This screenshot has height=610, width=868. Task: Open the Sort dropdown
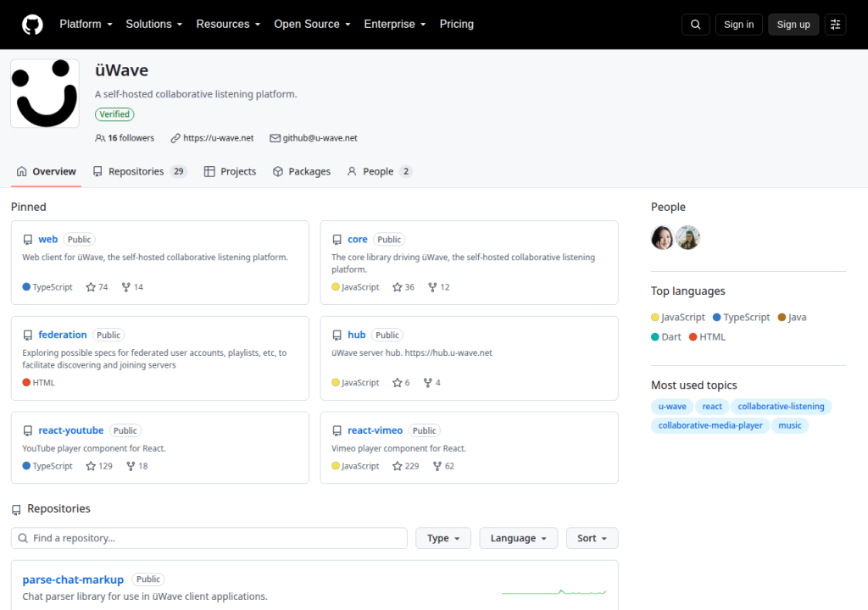point(592,538)
